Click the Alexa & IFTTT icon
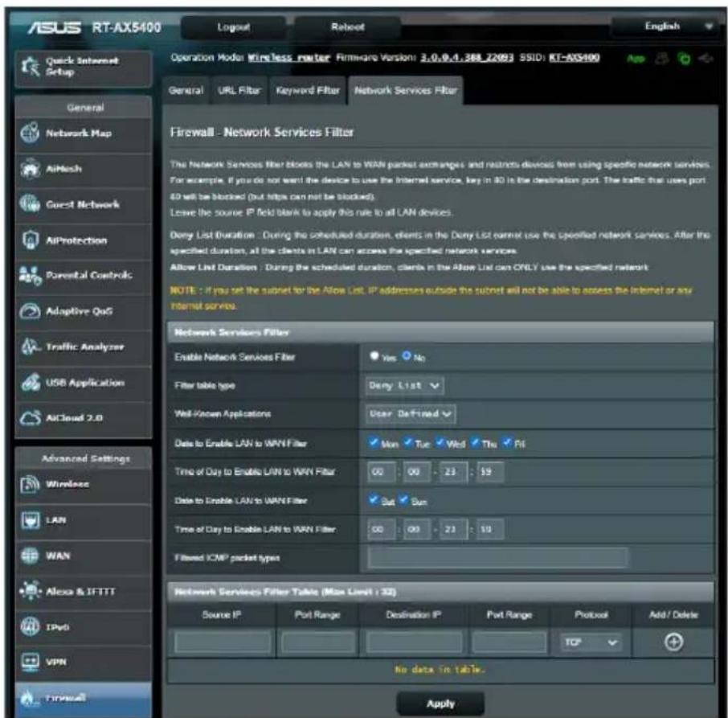Image resolution: width=728 pixels, height=718 pixels. tap(31, 591)
